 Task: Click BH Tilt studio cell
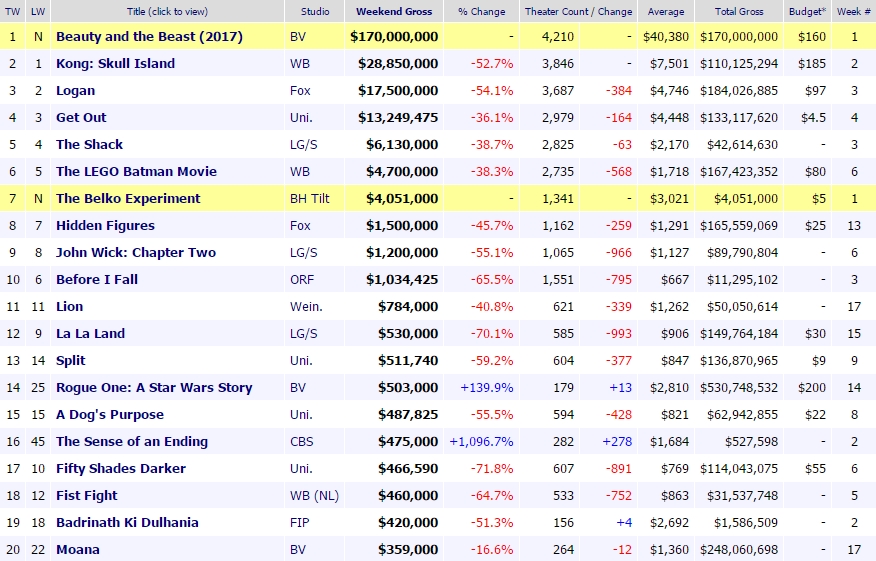(310, 198)
